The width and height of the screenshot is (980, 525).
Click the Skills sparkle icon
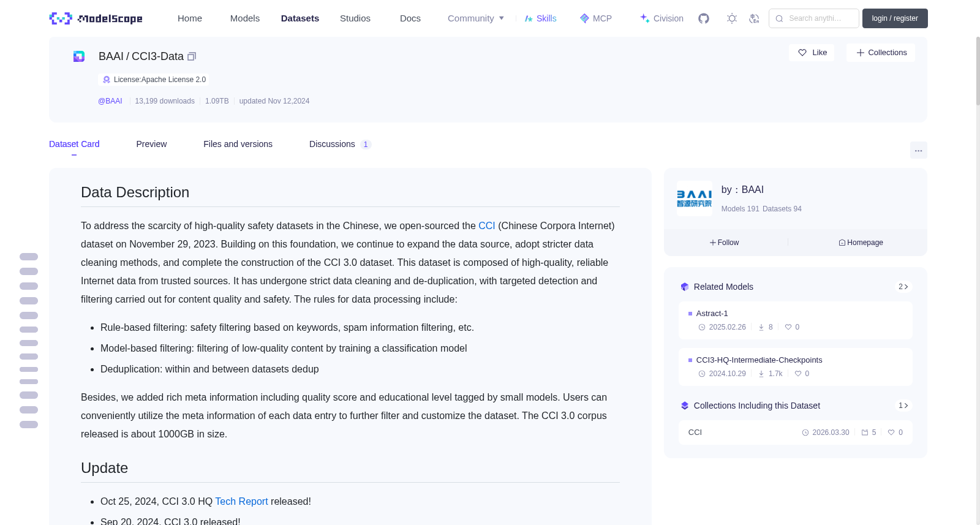point(529,18)
